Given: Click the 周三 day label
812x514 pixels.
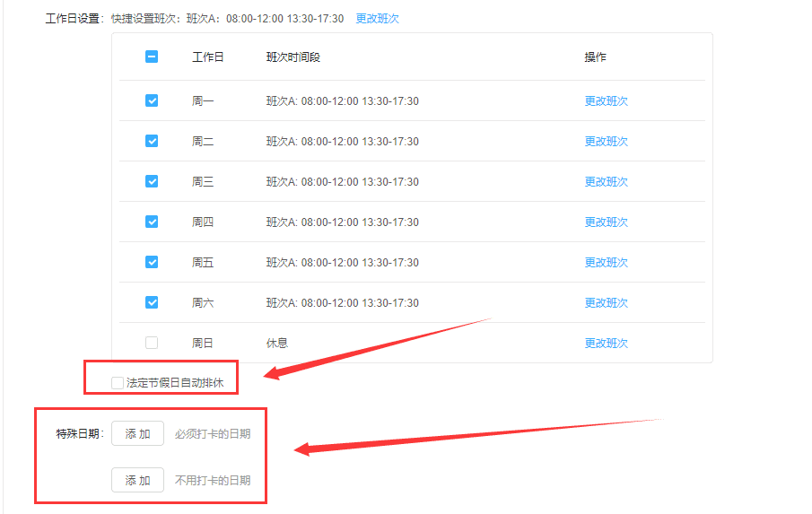Looking at the screenshot, I should (203, 182).
